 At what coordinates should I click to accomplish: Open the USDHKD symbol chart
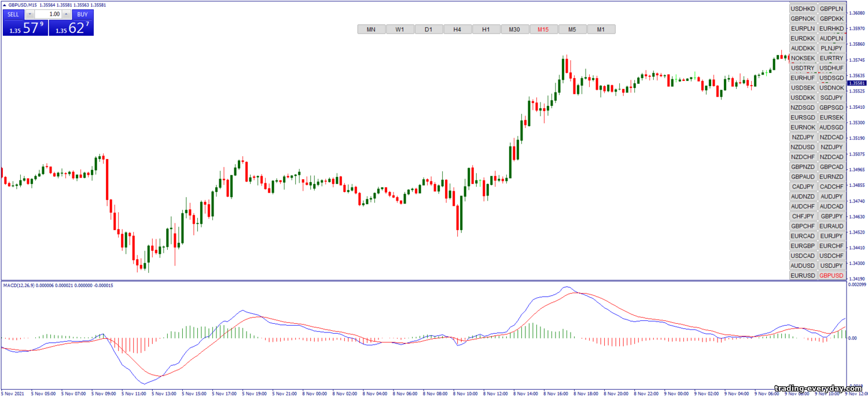[x=803, y=9]
